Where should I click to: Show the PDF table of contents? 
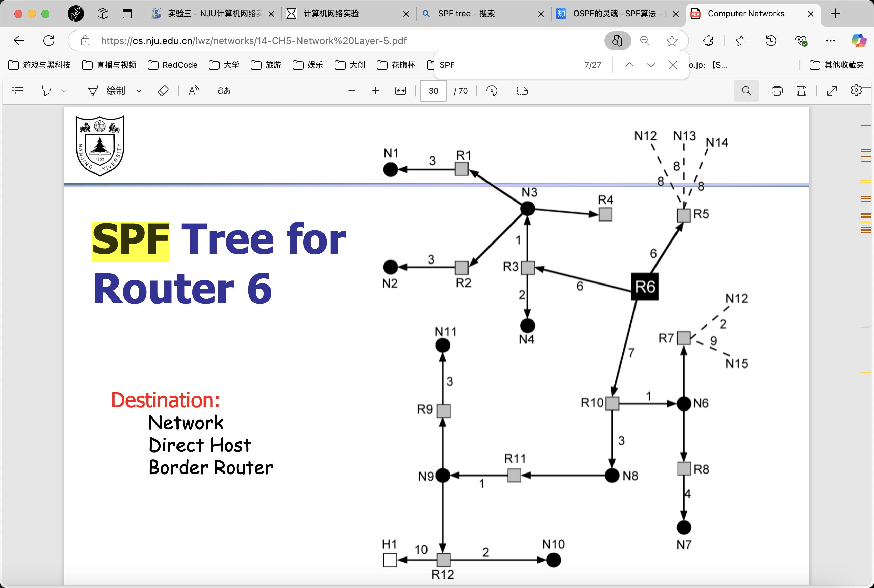(x=18, y=90)
